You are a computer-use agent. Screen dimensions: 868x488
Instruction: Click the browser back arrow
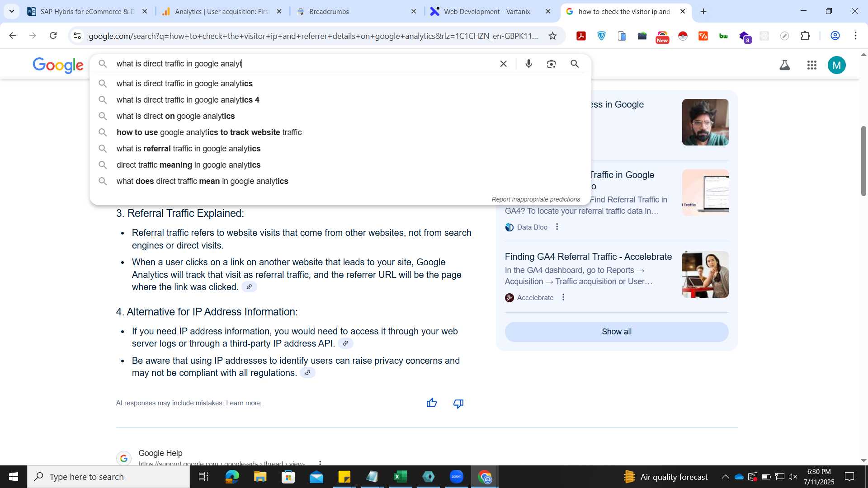coord(12,36)
